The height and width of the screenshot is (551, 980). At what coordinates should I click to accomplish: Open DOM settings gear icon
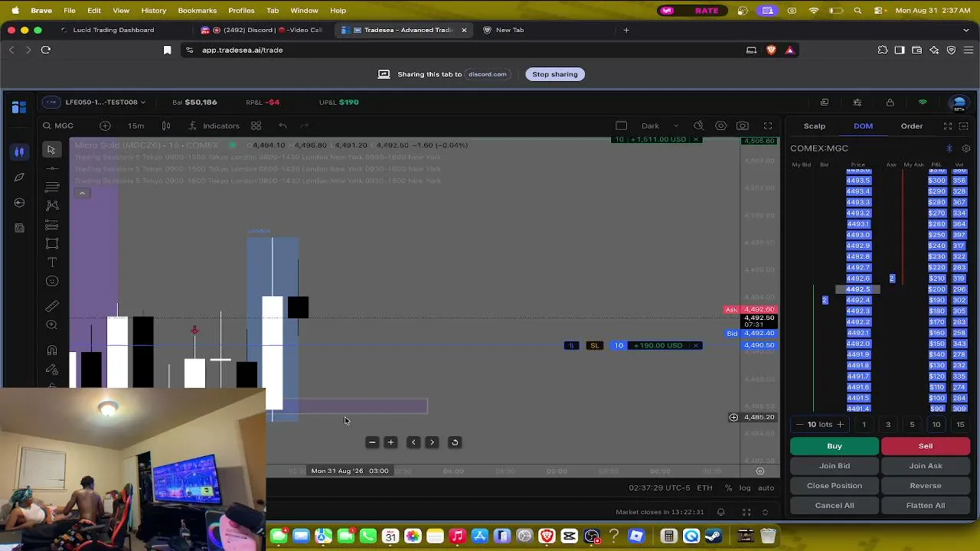(x=966, y=148)
